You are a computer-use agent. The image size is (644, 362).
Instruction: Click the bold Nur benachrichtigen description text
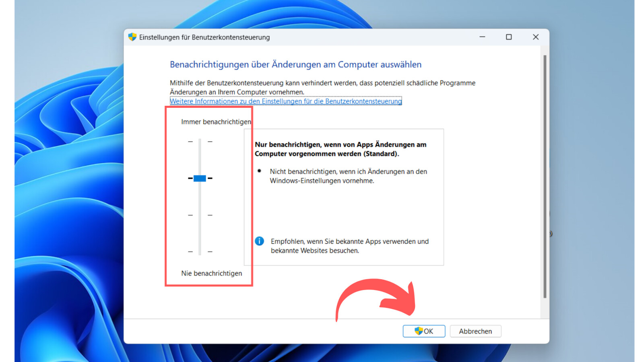pos(340,149)
